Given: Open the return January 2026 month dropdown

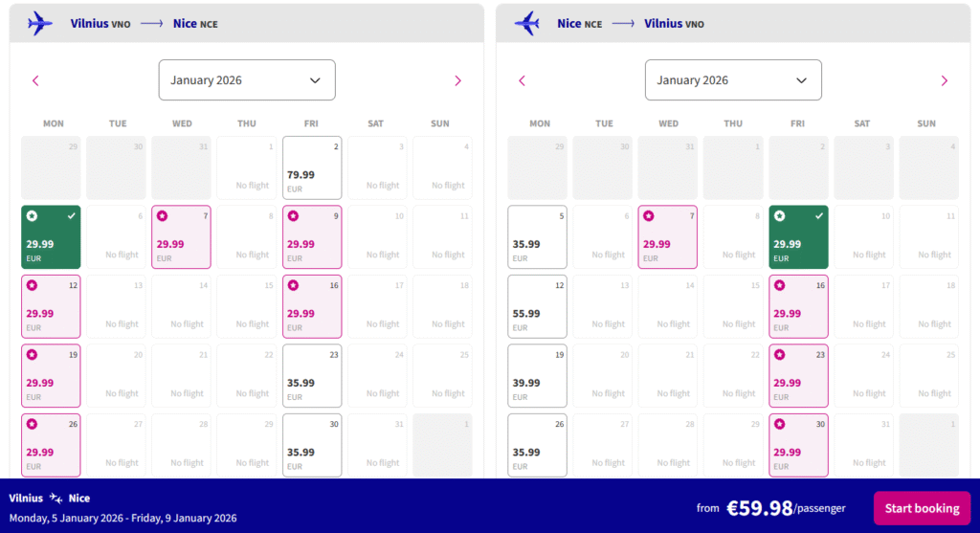Looking at the screenshot, I should [x=733, y=80].
